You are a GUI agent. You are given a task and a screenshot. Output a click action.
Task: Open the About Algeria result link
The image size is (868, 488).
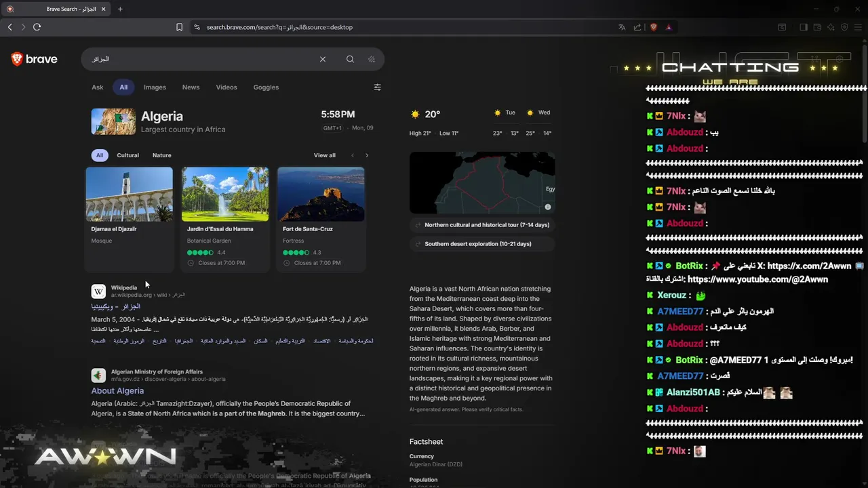117,390
